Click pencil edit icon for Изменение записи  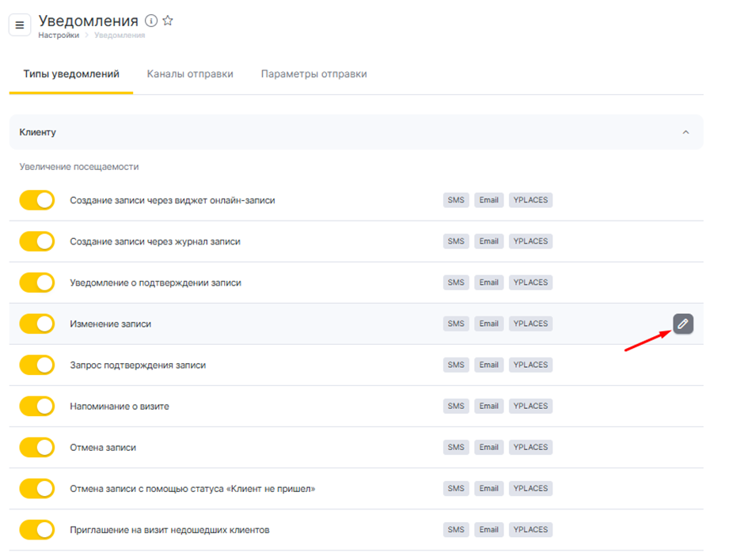pyautogui.click(x=683, y=324)
